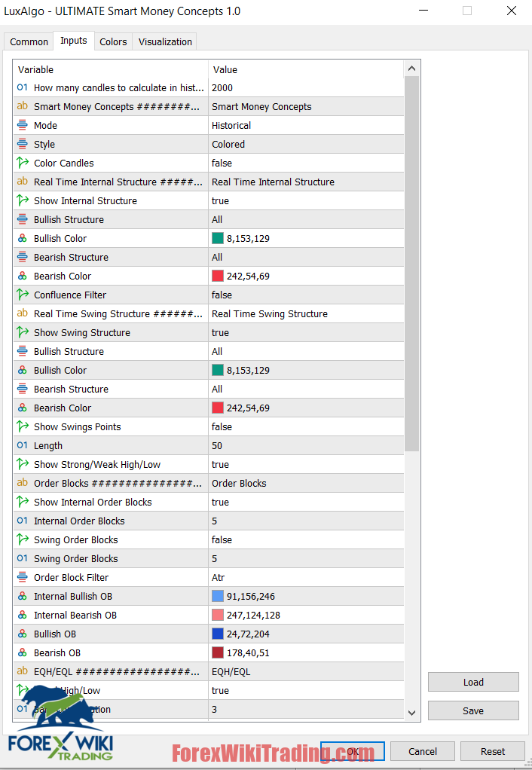Click the string icon beside EQH/EQL header
532x770 pixels.
coord(22,671)
